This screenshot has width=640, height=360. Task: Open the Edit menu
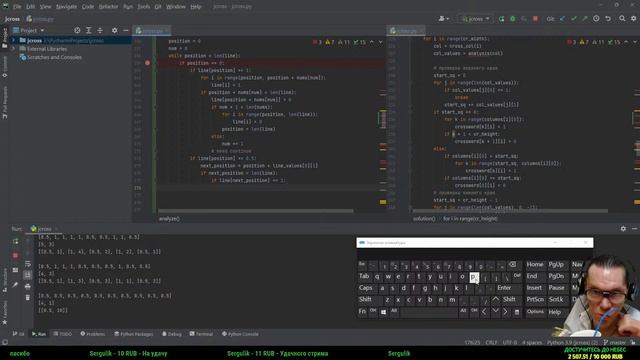31,7
